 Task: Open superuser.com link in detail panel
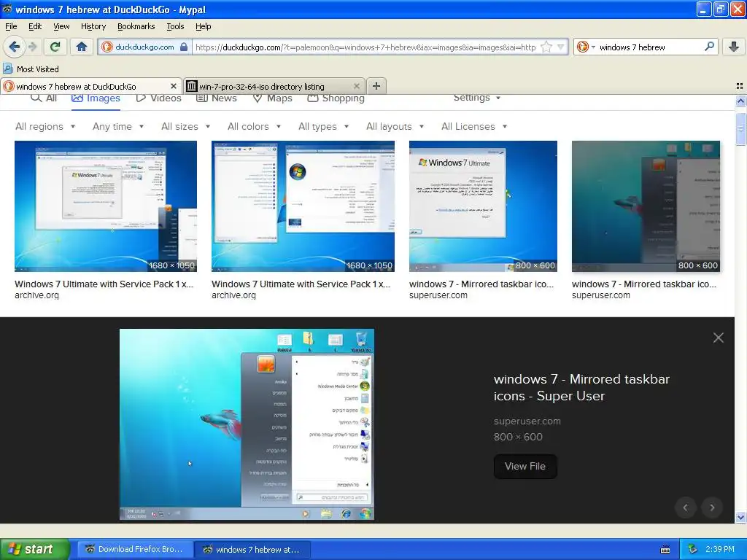(x=527, y=421)
